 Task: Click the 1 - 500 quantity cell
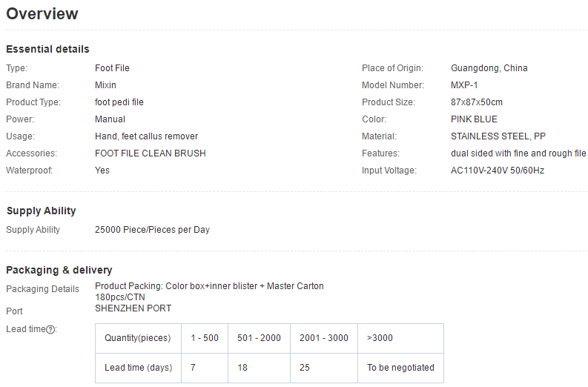point(204,338)
